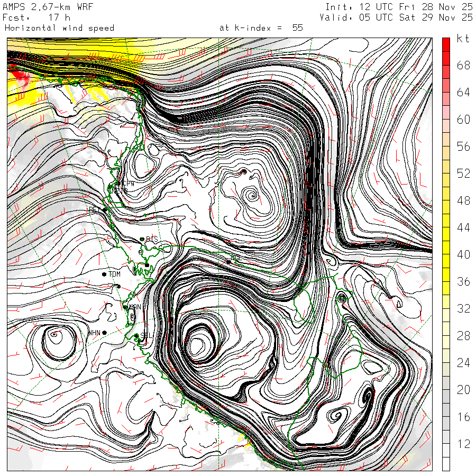Click the TDM station marker dot
This screenshot has width=476, height=476.
point(104,274)
